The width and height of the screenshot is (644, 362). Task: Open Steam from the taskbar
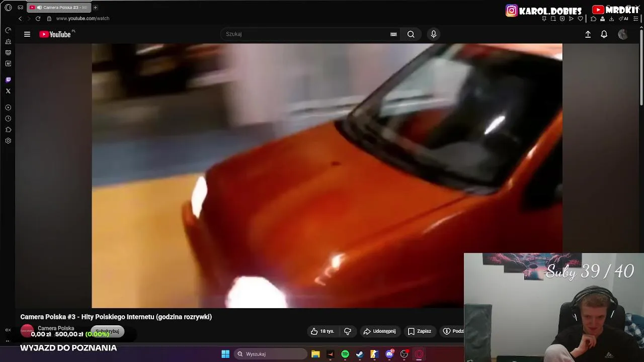click(360, 354)
